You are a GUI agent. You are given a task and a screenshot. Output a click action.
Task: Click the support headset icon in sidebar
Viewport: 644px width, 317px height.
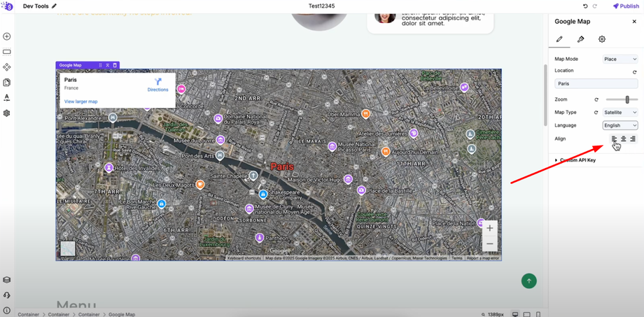pyautogui.click(x=6, y=295)
